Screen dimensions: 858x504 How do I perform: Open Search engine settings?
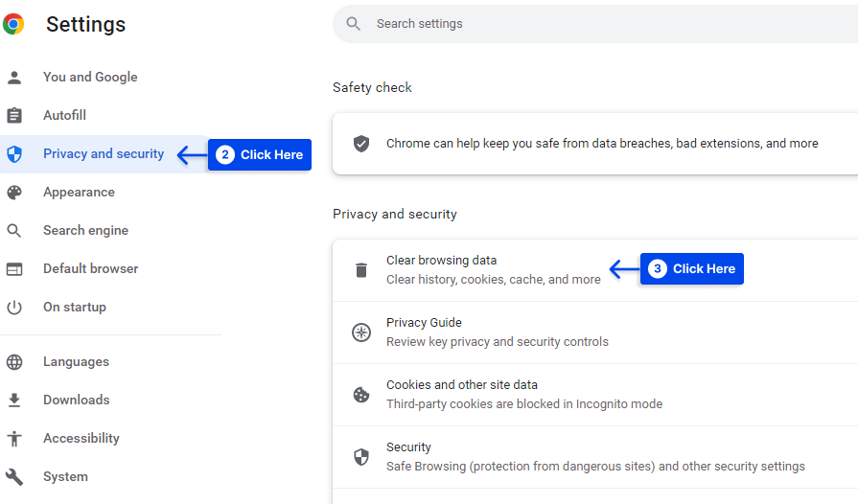coord(86,231)
